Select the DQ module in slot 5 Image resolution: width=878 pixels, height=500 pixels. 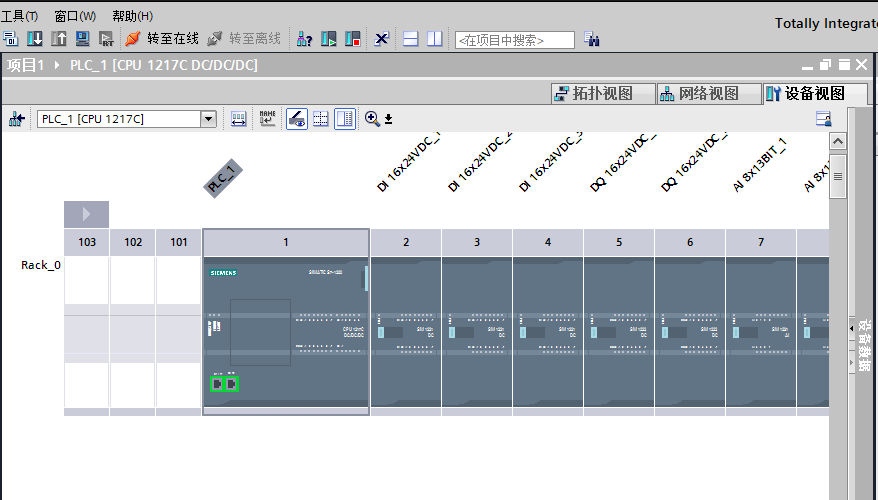(619, 332)
